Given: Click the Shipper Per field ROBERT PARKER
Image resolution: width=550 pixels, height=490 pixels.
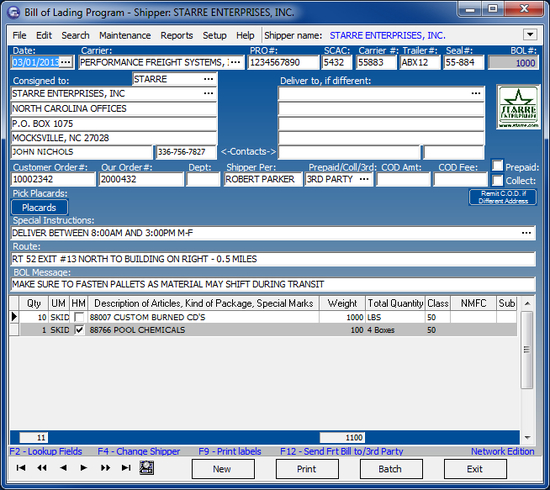Looking at the screenshot, I should (263, 180).
